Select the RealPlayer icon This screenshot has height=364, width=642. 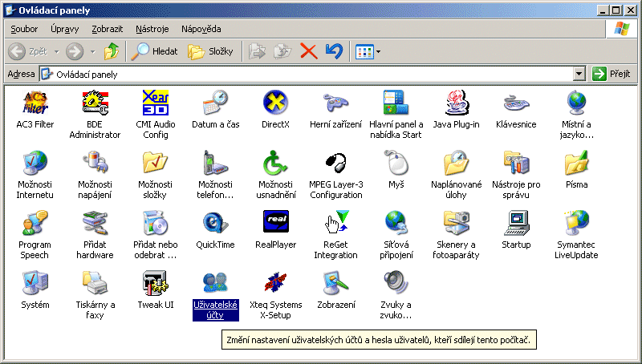click(275, 222)
